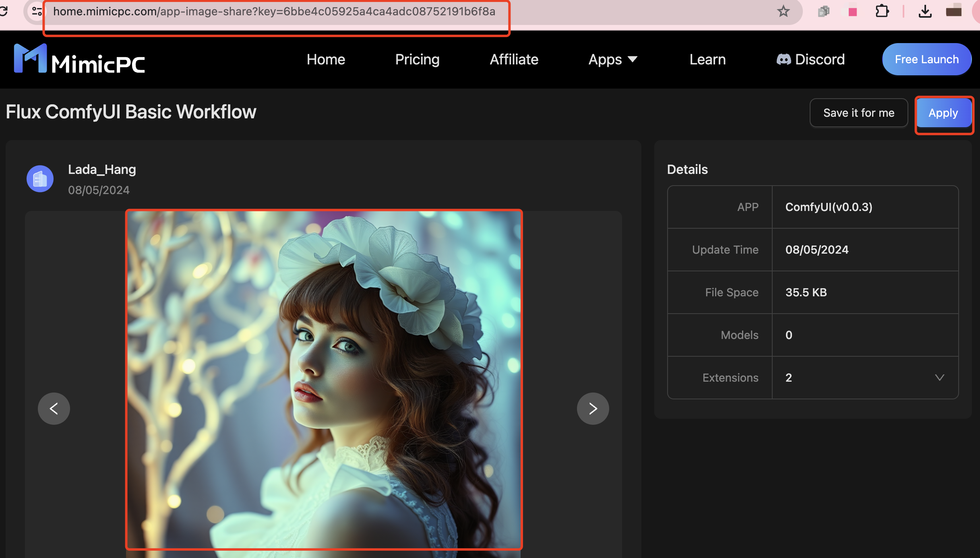980x558 pixels.
Task: Open the browser downloads icon
Action: coord(925,11)
